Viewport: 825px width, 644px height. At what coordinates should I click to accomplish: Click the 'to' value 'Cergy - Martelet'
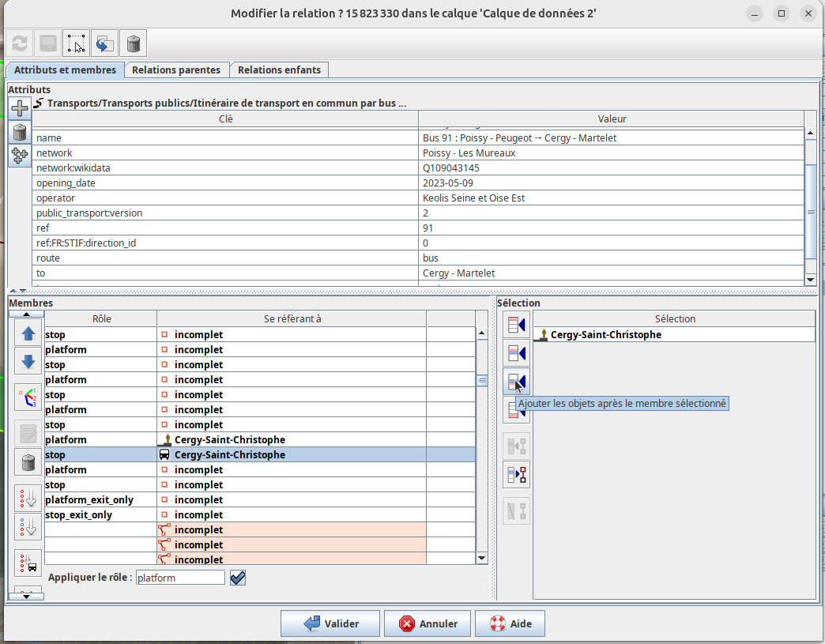(x=612, y=273)
